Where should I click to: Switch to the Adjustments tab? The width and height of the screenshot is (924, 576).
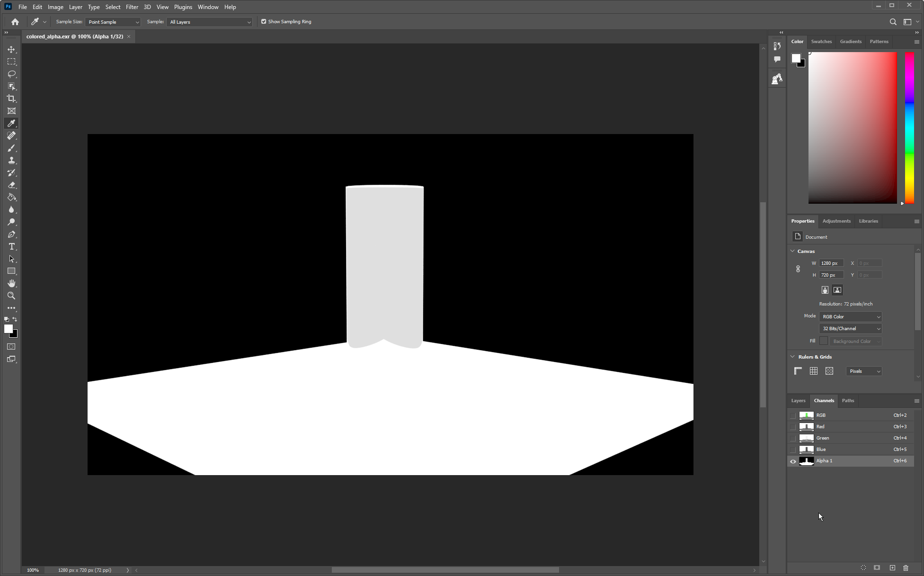tap(836, 221)
